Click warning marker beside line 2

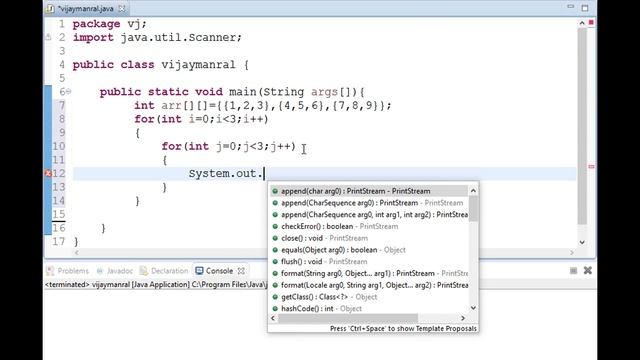[48, 38]
